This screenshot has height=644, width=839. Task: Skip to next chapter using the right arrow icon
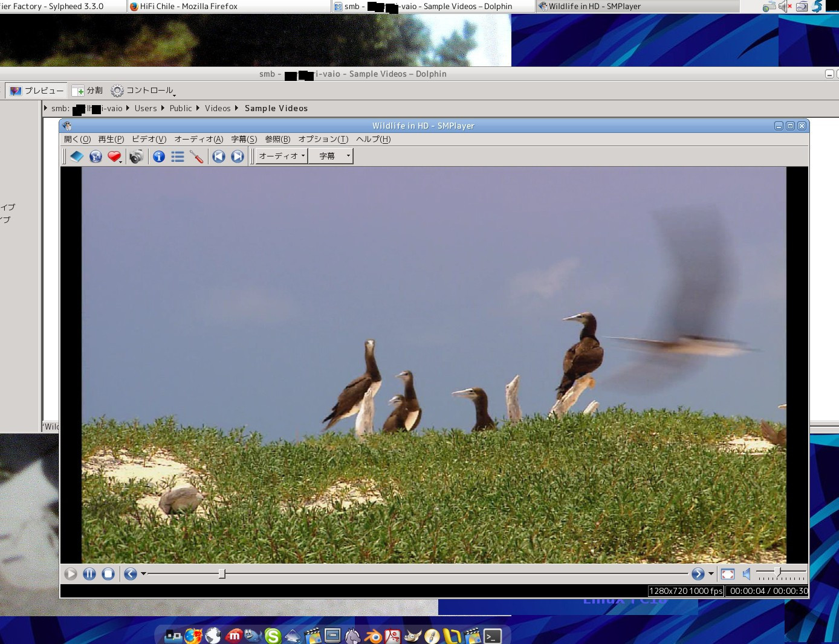(237, 156)
